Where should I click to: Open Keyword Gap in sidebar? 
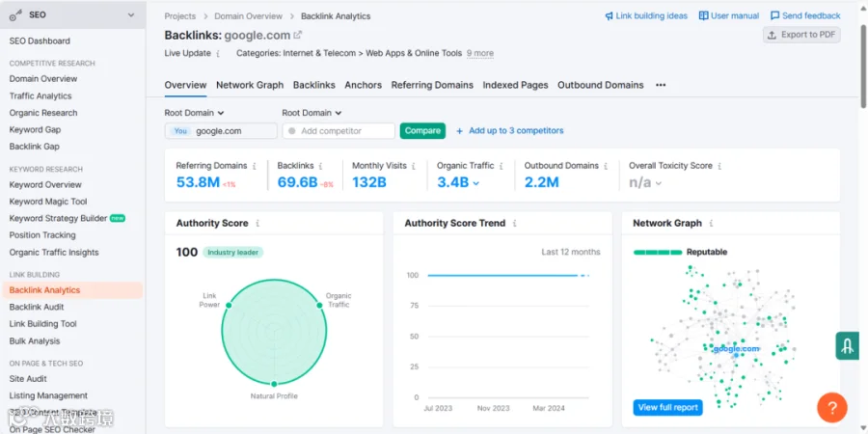point(35,129)
